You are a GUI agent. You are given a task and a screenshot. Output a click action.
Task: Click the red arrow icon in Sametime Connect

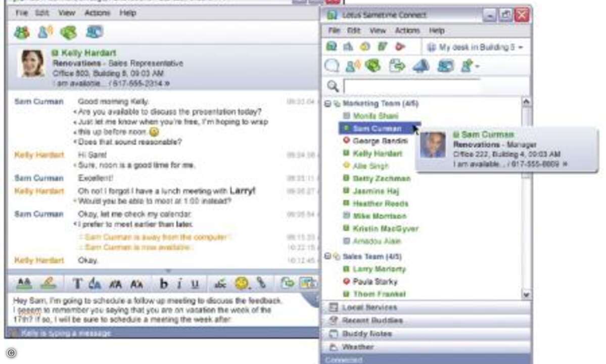[x=400, y=47]
